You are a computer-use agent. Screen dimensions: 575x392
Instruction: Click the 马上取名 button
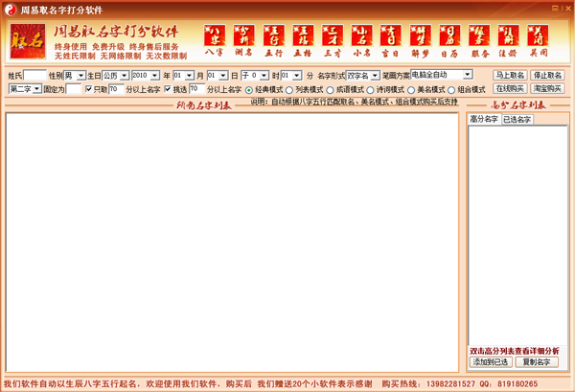coord(509,75)
